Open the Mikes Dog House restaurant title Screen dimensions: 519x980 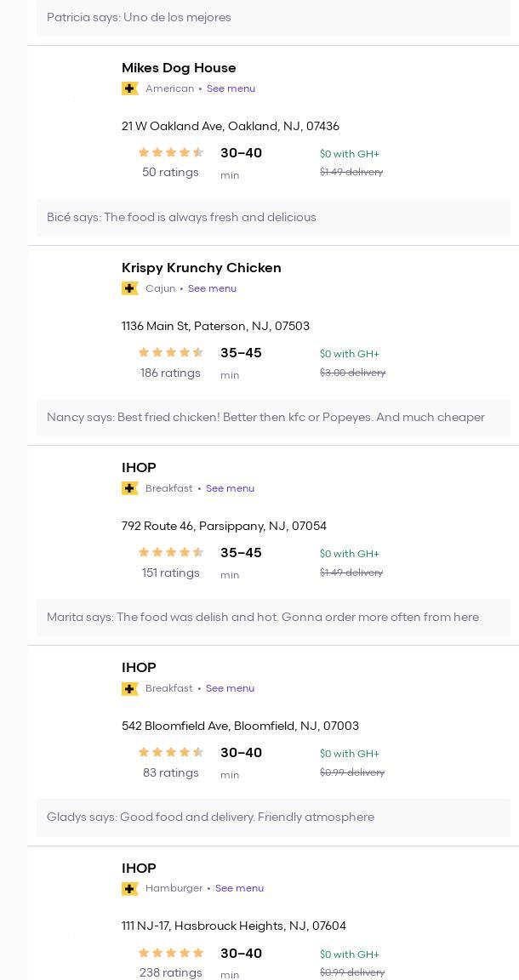[179, 68]
